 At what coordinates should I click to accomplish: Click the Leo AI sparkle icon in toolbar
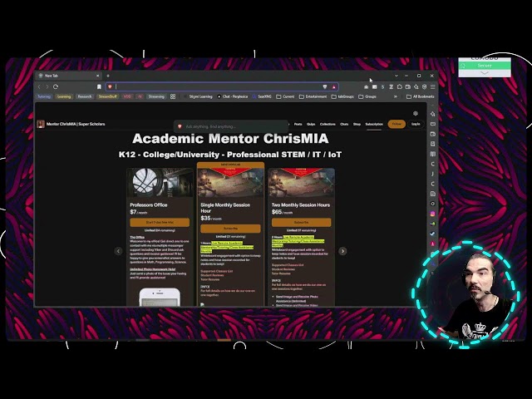(416, 86)
